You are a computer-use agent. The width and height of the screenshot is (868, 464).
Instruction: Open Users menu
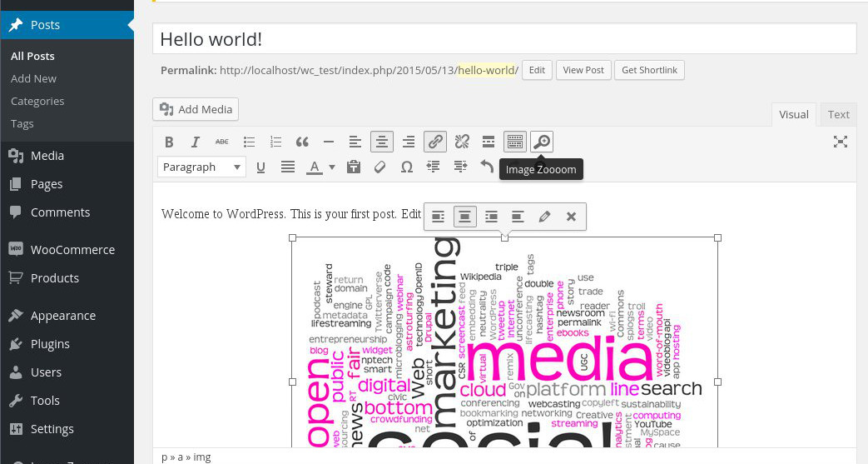click(67, 372)
